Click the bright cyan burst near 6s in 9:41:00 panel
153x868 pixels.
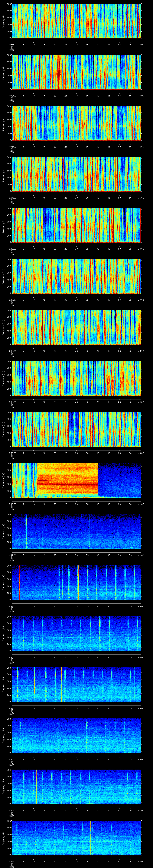pos(26,531)
